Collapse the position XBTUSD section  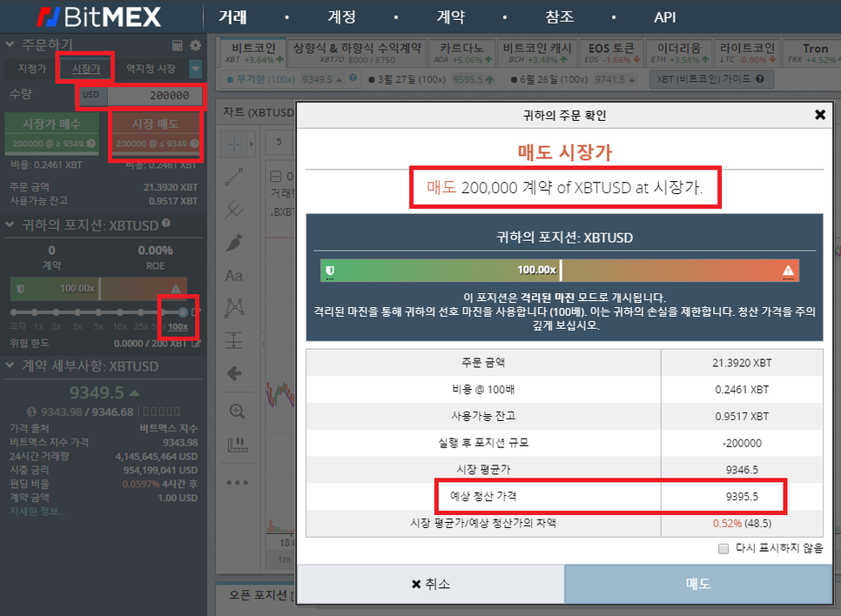click(10, 224)
